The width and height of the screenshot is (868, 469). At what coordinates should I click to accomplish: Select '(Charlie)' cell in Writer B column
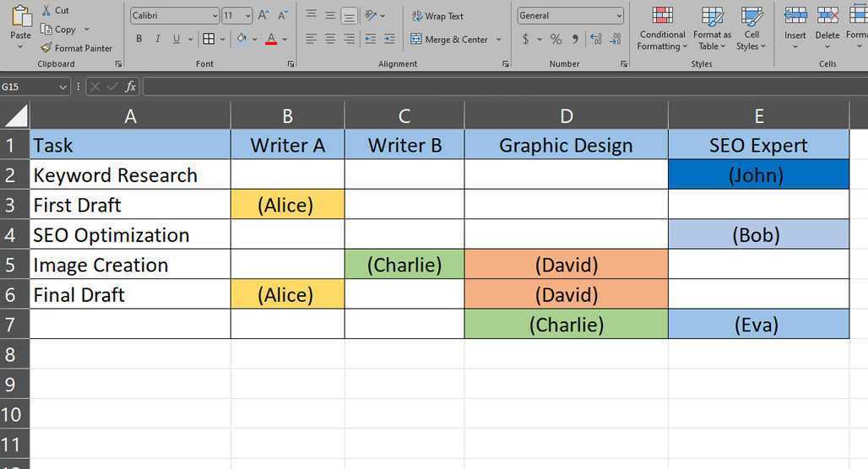pos(404,264)
